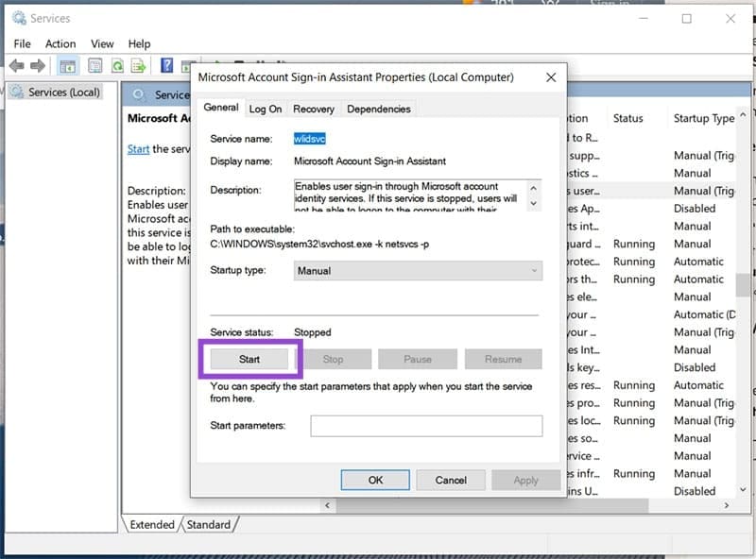
Task: Switch to the Dependencies tab
Action: pyautogui.click(x=379, y=109)
